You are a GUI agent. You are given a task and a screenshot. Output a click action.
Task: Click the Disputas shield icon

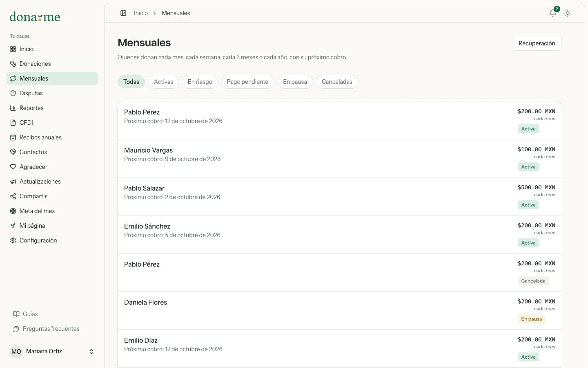pyautogui.click(x=13, y=93)
